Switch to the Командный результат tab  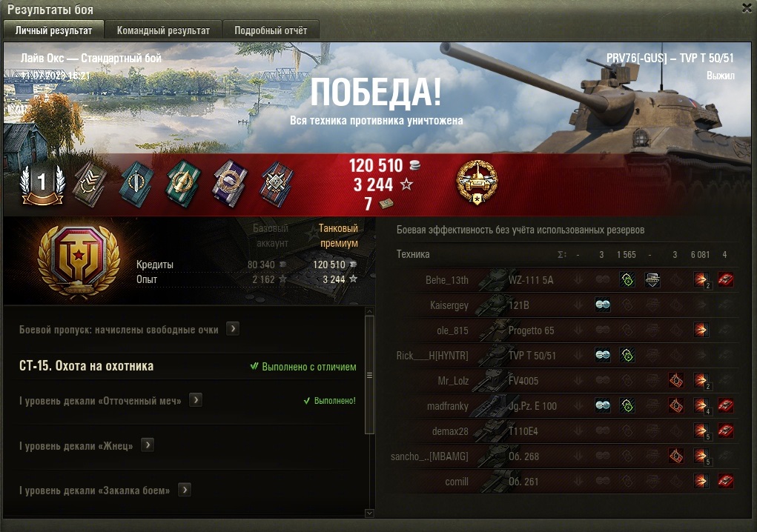click(x=163, y=30)
